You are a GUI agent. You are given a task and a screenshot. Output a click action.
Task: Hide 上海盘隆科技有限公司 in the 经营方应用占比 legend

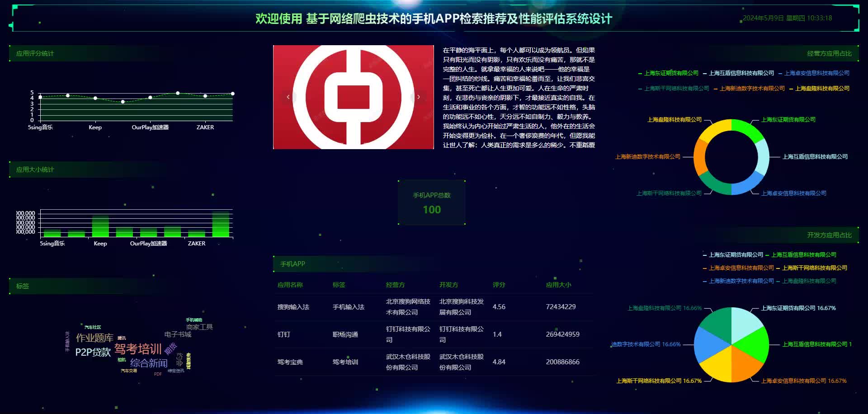[x=819, y=89]
